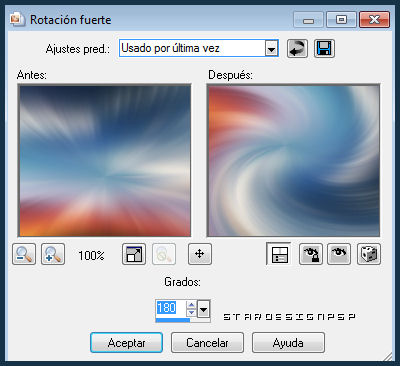Open the Ajustes pred. presets dropdown
The image size is (400, 366).
tap(272, 49)
